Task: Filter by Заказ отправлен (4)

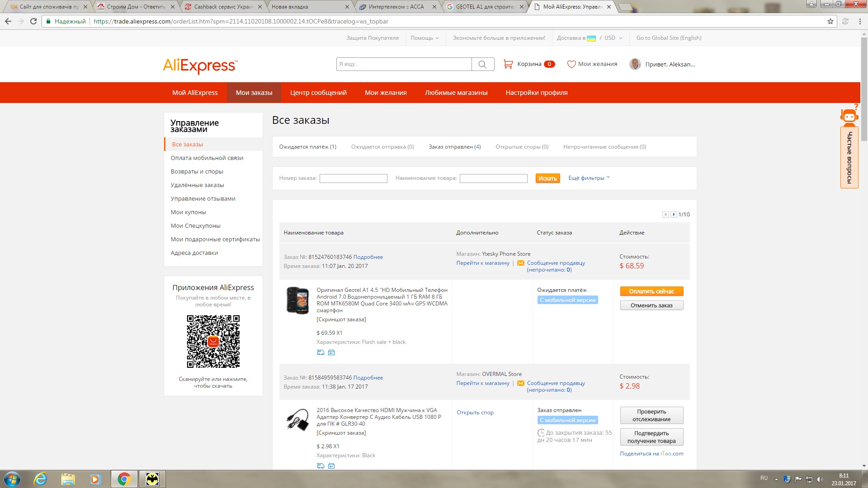Action: click(x=455, y=147)
